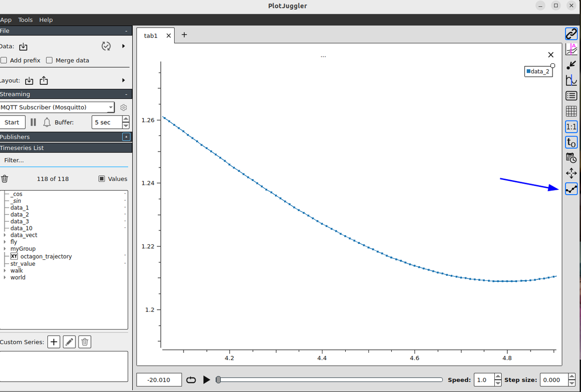Open the legend list icon on right toolbar
581x392 pixels.
[571, 95]
